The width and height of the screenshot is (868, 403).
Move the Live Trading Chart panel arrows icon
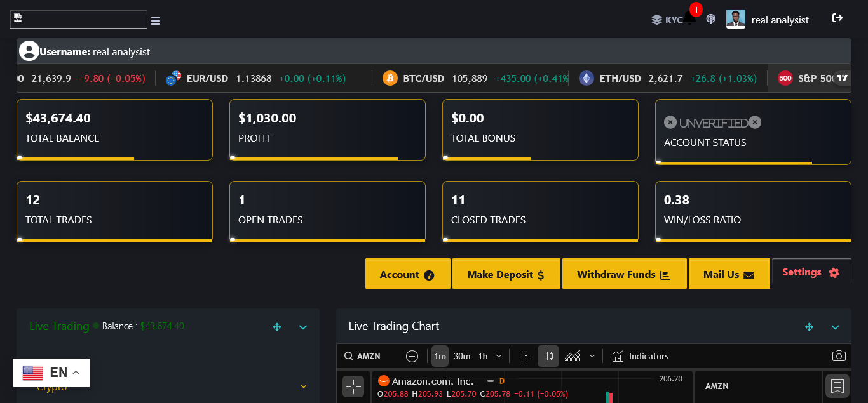pos(809,327)
